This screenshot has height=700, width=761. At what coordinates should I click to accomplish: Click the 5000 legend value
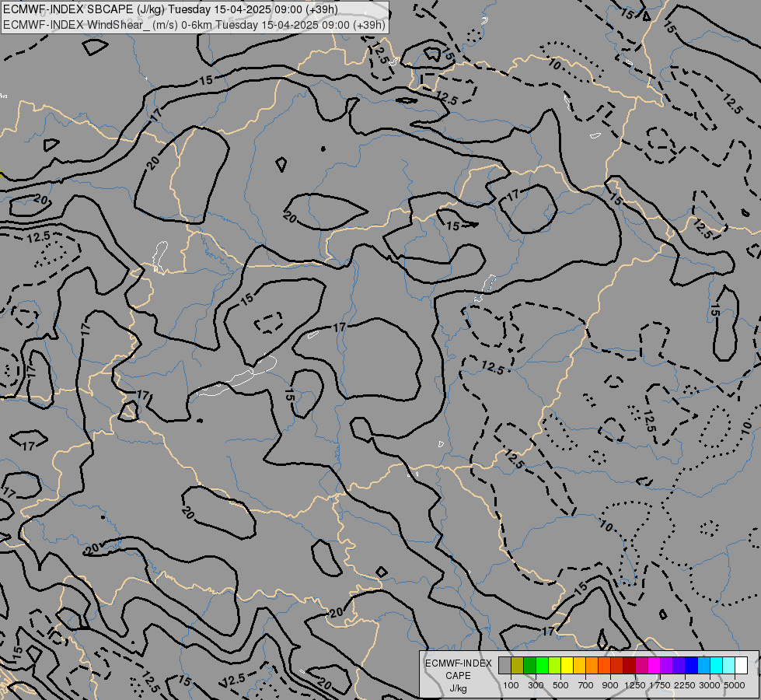coord(735,685)
